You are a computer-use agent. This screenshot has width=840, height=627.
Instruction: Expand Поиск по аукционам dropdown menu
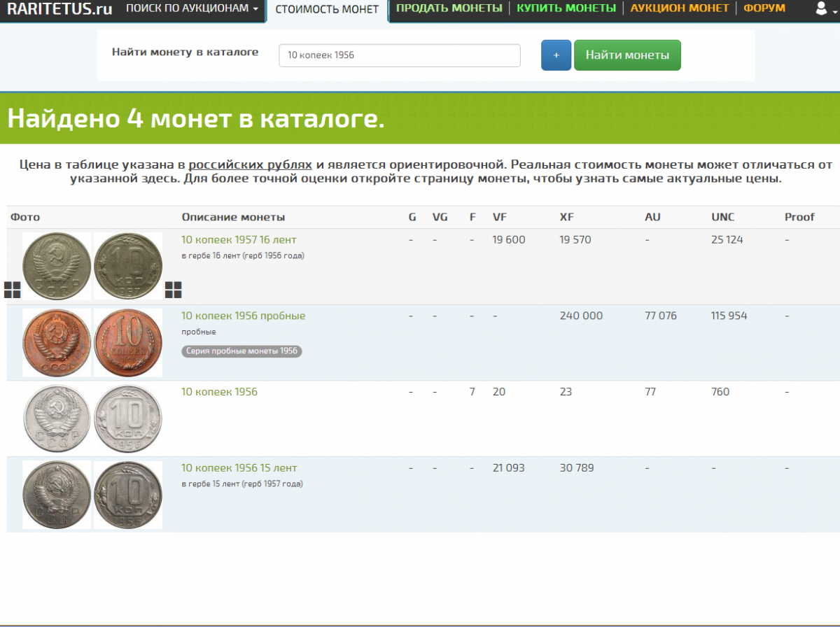pos(191,8)
